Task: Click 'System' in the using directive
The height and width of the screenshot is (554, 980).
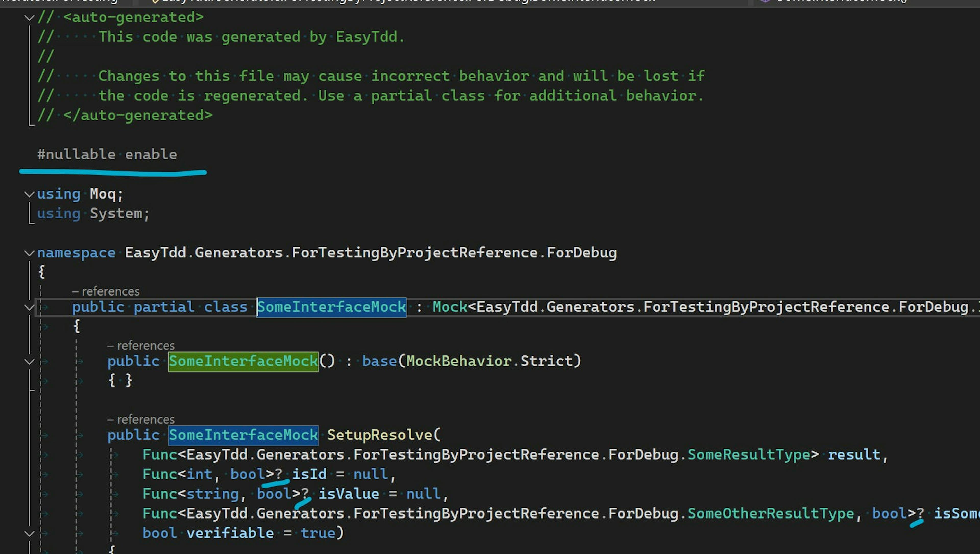Action: [x=116, y=213]
